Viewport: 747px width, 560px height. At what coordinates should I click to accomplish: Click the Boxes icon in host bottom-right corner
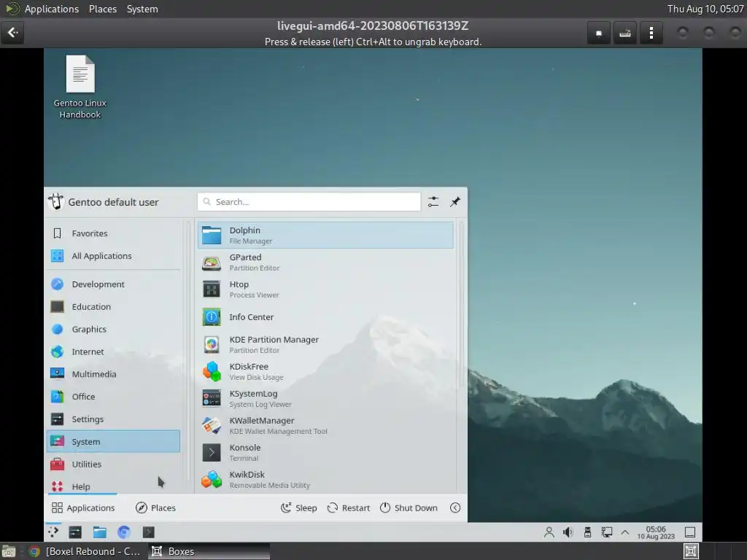click(x=691, y=551)
